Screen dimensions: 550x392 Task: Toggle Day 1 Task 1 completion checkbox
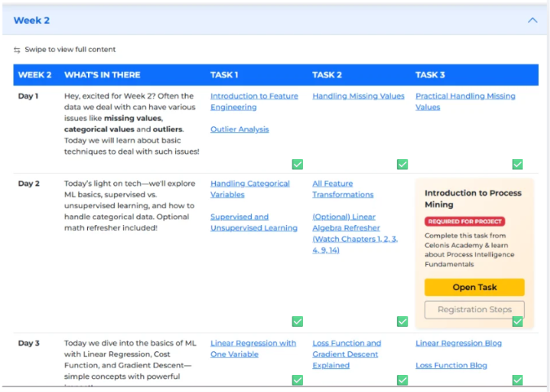click(297, 164)
